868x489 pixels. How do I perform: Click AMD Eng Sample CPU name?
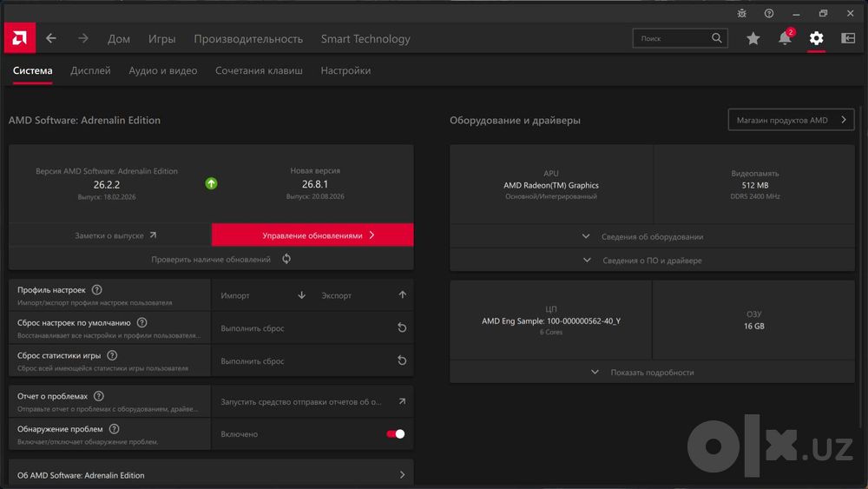pyautogui.click(x=551, y=320)
